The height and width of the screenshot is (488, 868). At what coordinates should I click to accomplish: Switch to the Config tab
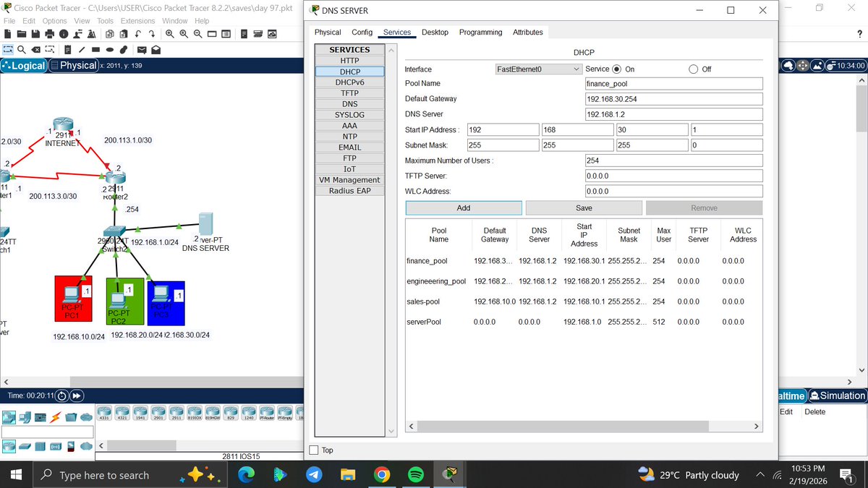coord(362,33)
